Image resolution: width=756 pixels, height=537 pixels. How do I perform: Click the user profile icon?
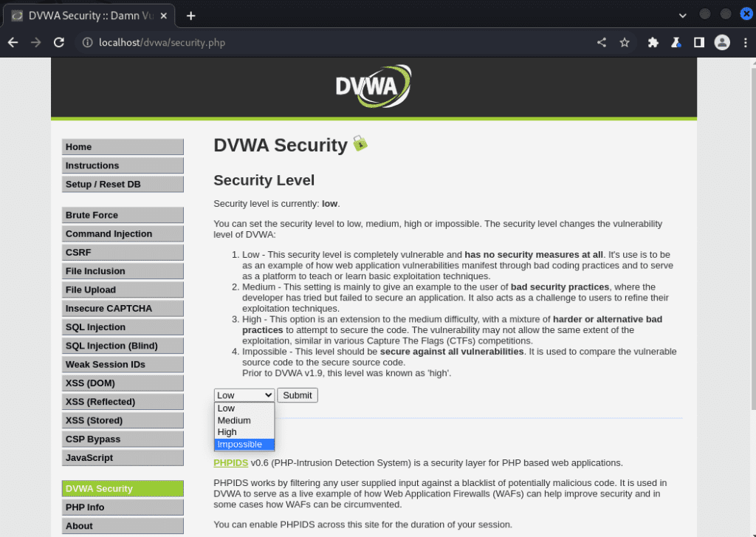[722, 42]
